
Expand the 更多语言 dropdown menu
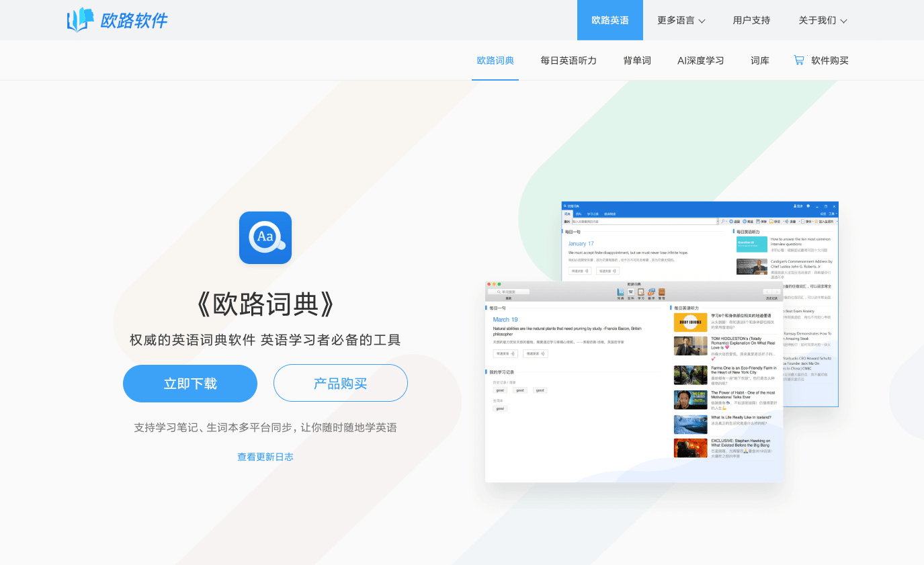pyautogui.click(x=681, y=20)
